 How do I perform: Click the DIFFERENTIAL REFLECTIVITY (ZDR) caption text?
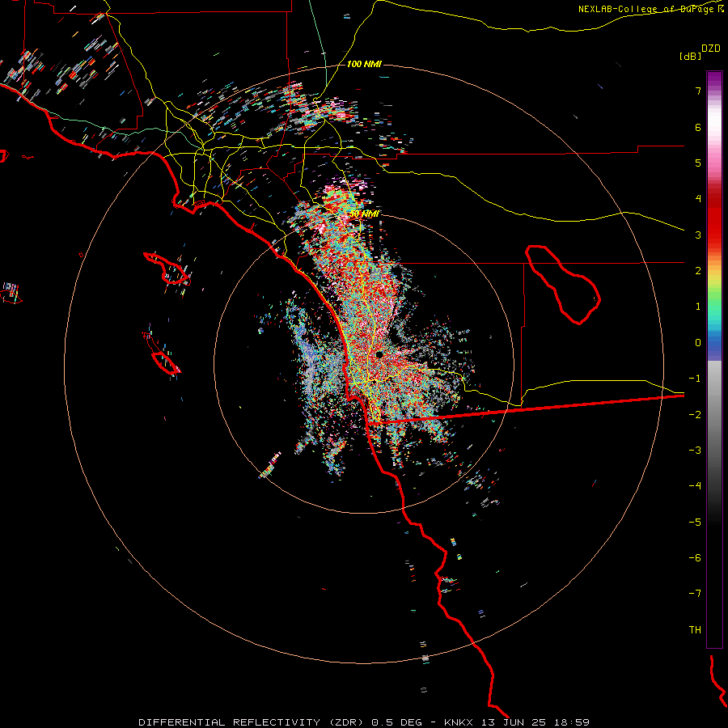252,722
